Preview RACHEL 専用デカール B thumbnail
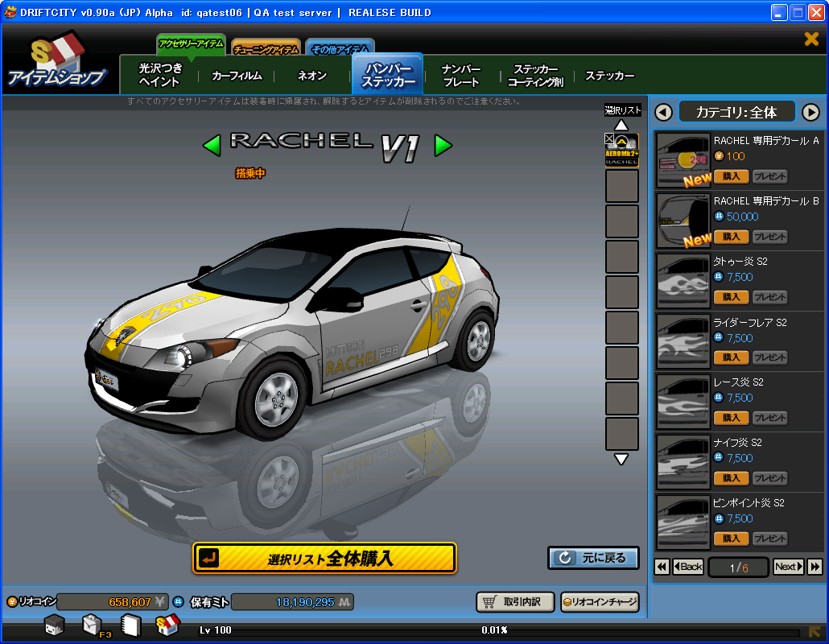This screenshot has height=644, width=829. pyautogui.click(x=683, y=221)
